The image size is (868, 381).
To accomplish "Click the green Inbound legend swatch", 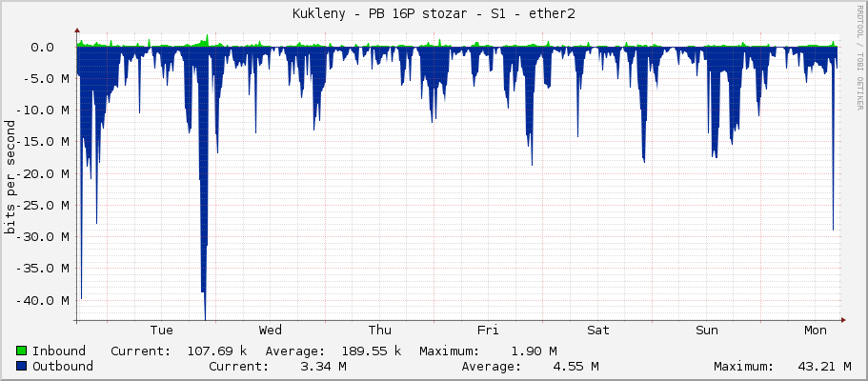I will [x=22, y=351].
